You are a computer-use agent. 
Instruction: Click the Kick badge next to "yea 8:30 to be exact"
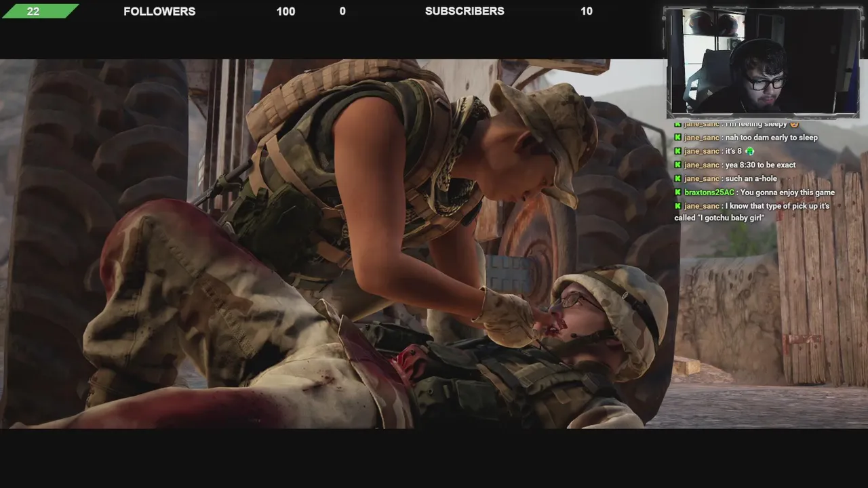coord(677,165)
